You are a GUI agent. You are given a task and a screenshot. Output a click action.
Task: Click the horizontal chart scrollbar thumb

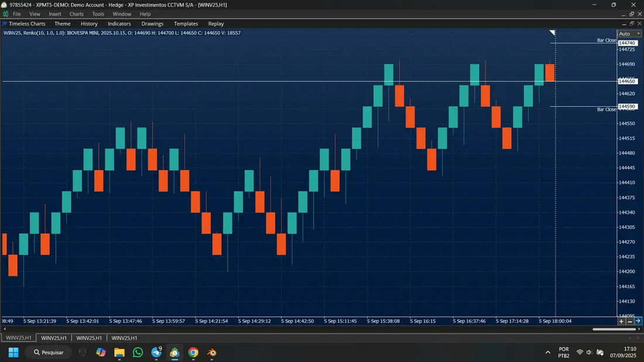point(614,329)
